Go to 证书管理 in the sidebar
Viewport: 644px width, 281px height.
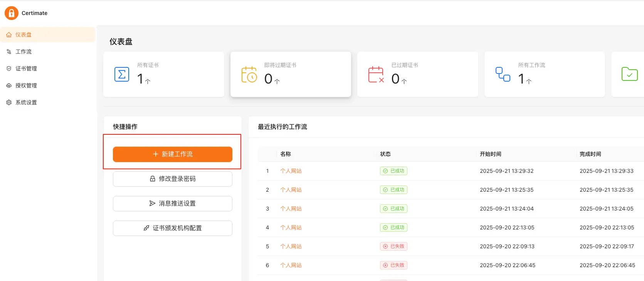click(26, 69)
